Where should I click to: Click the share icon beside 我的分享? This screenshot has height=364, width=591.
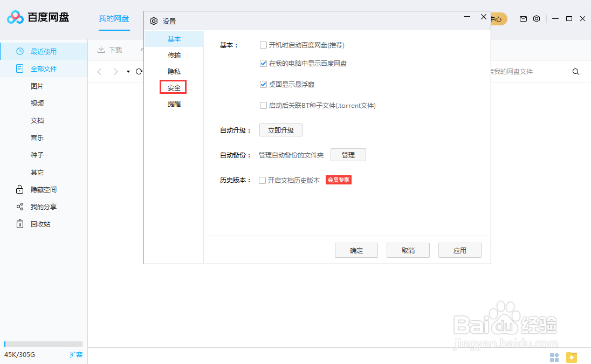click(20, 207)
